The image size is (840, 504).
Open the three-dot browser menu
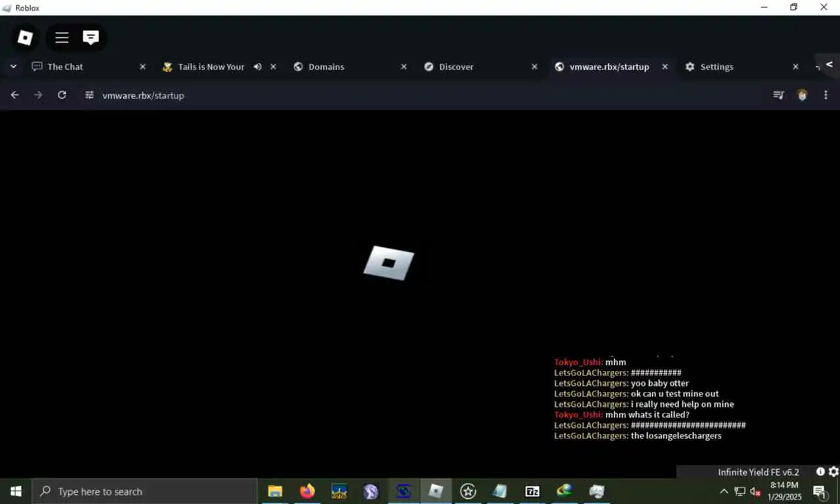(x=826, y=95)
